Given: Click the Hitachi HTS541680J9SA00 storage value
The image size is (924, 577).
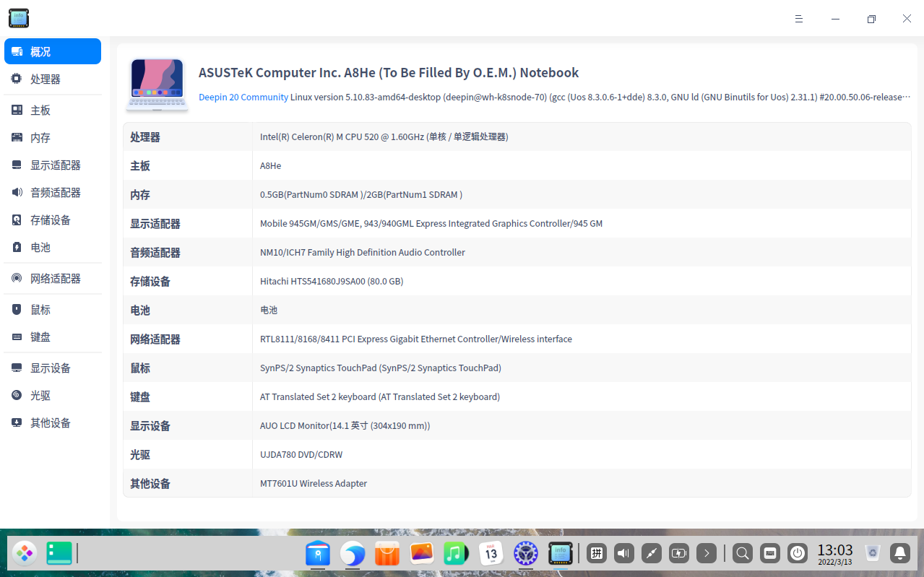Looking at the screenshot, I should [x=332, y=281].
